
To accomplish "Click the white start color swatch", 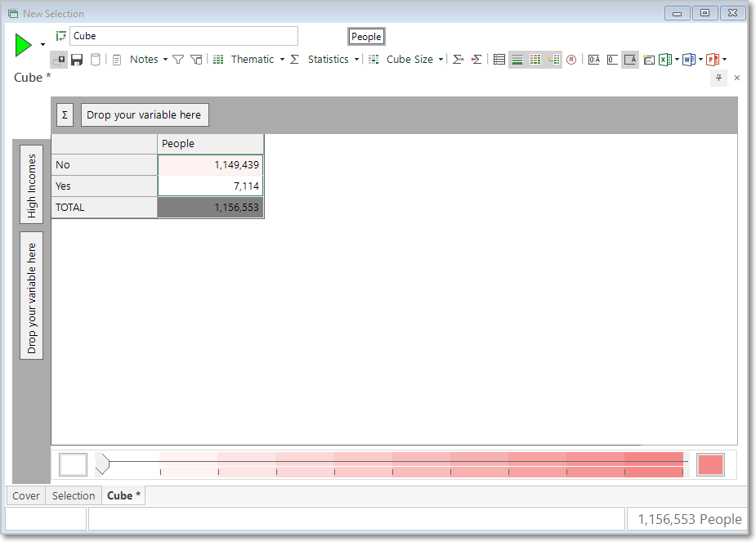I will tap(73, 465).
